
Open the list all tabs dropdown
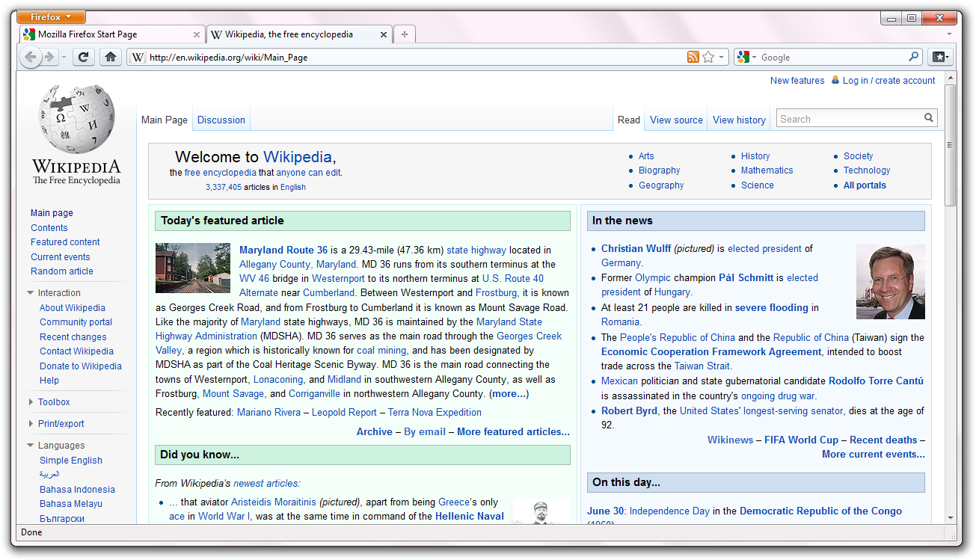(950, 34)
